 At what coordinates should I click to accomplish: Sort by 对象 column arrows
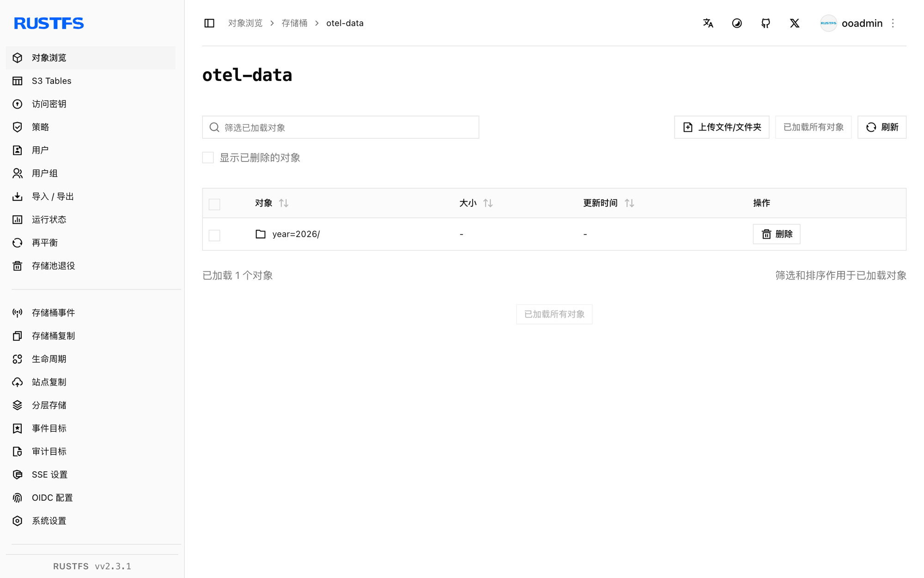pyautogui.click(x=284, y=203)
